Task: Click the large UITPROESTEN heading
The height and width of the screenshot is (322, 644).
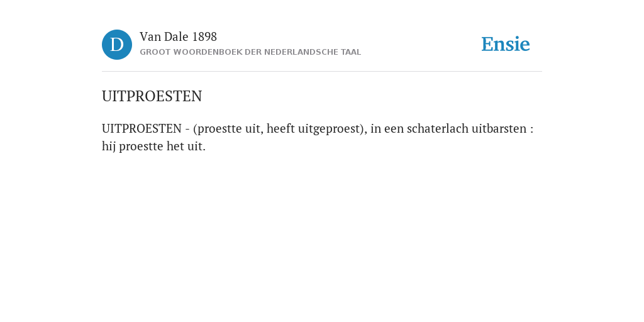Action: pos(152,96)
